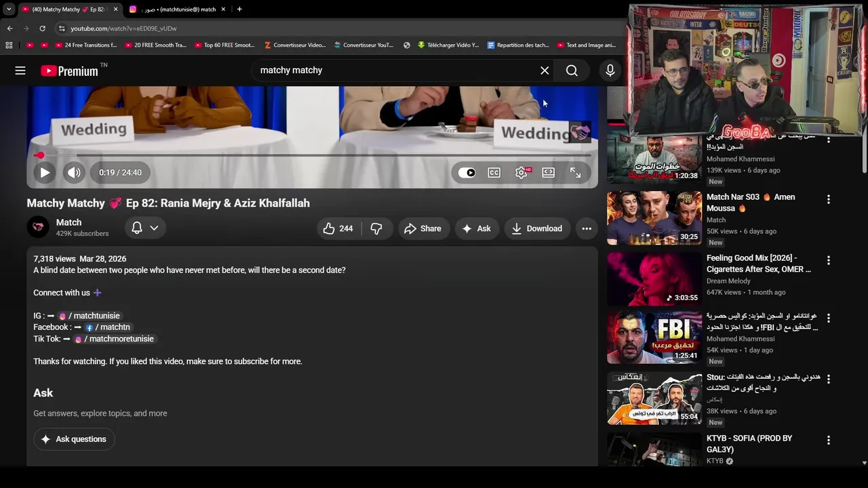The height and width of the screenshot is (488, 868).
Task: Seek on the video progress bar
Action: click(313, 155)
